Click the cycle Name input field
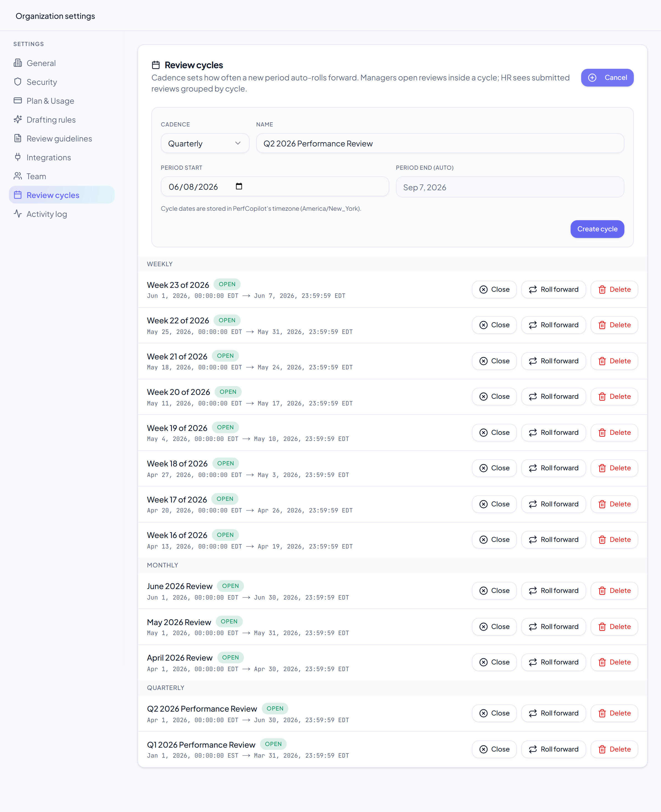This screenshot has width=661, height=812. click(440, 143)
